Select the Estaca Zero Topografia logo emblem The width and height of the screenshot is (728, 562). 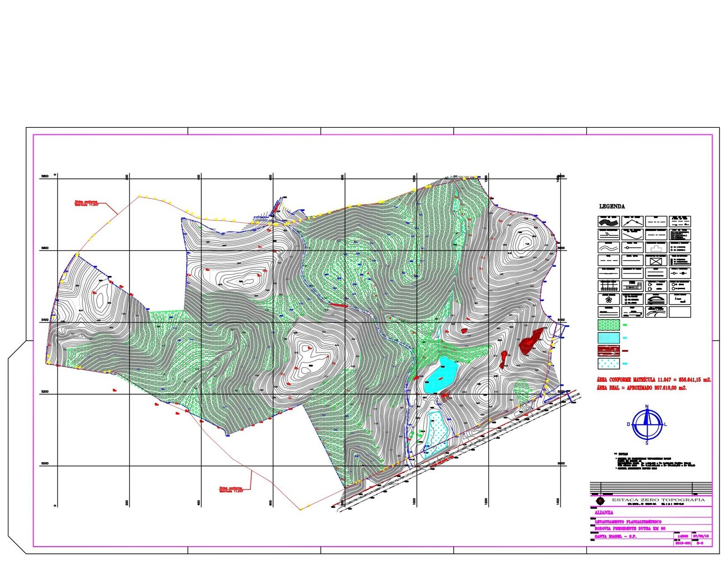(600, 501)
